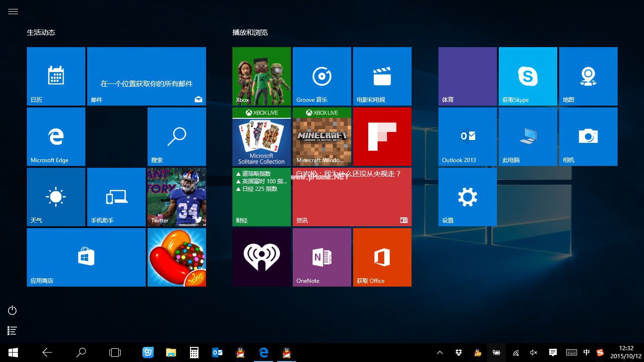
Task: Switch input method via the 中 indicator
Action: pyautogui.click(x=586, y=352)
